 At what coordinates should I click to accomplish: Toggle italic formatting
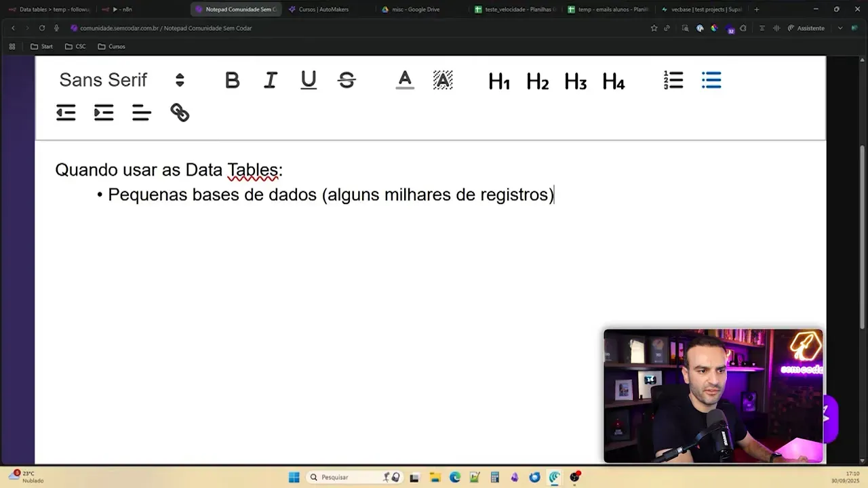pos(270,79)
